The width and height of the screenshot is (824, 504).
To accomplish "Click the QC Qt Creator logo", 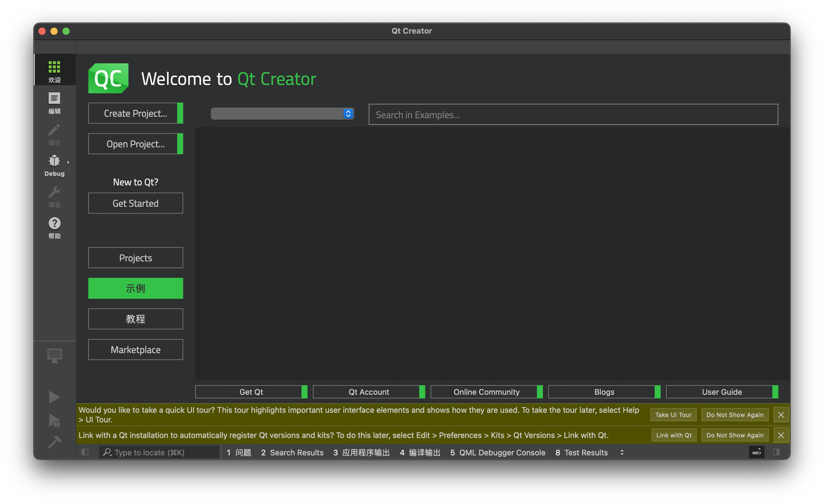I will (x=108, y=78).
